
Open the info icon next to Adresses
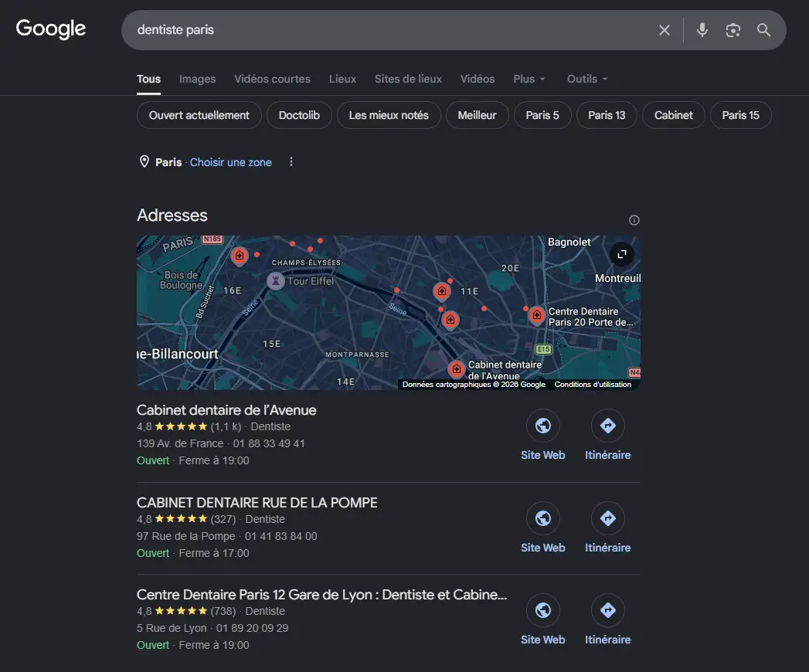[x=634, y=220]
